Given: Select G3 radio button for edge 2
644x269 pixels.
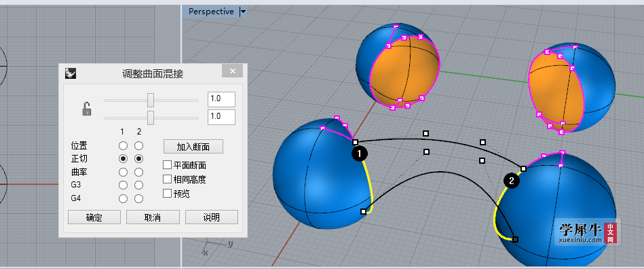Looking at the screenshot, I should click(139, 185).
